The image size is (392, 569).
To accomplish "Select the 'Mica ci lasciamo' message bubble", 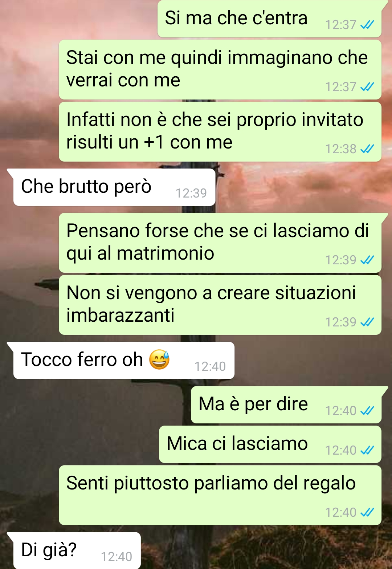I will [270, 444].
